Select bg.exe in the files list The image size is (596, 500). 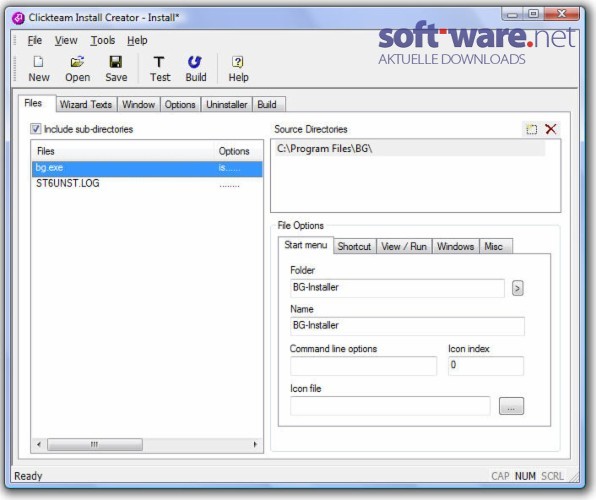[147, 168]
